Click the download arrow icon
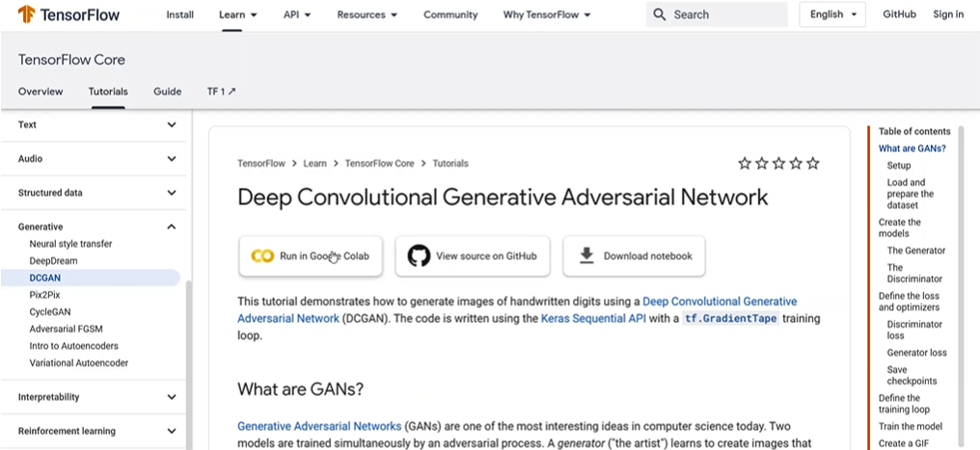This screenshot has height=450, width=980. 586,256
